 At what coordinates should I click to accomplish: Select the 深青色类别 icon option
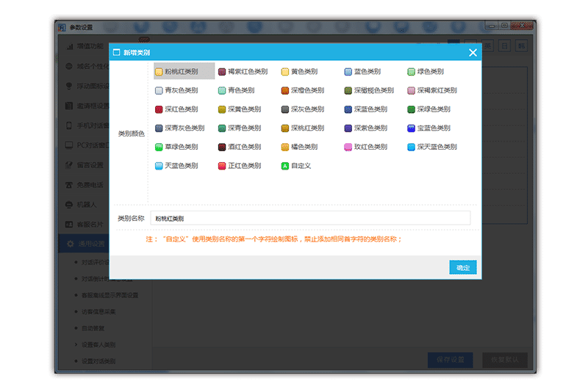[x=240, y=128]
